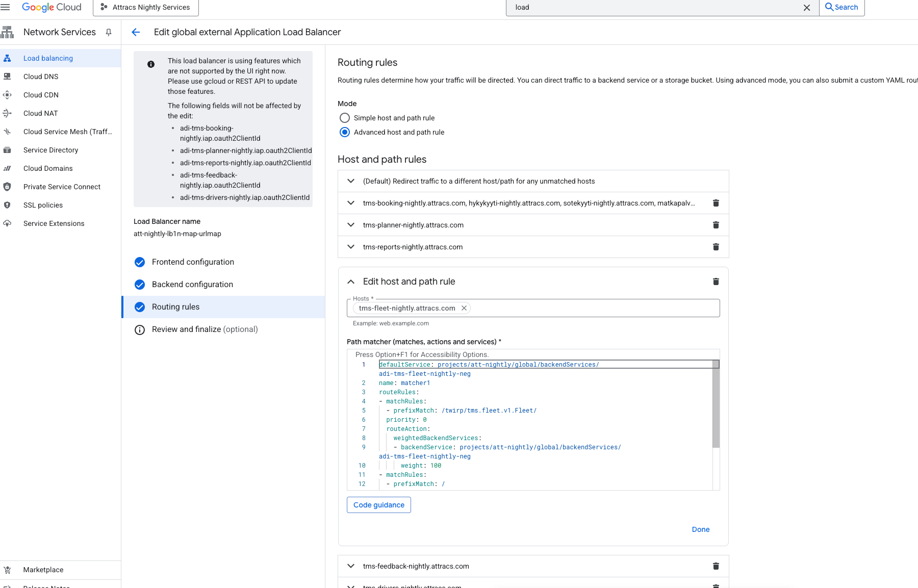Image resolution: width=918 pixels, height=588 pixels.
Task: Open Cloud DNS in the sidebar
Action: [41, 76]
